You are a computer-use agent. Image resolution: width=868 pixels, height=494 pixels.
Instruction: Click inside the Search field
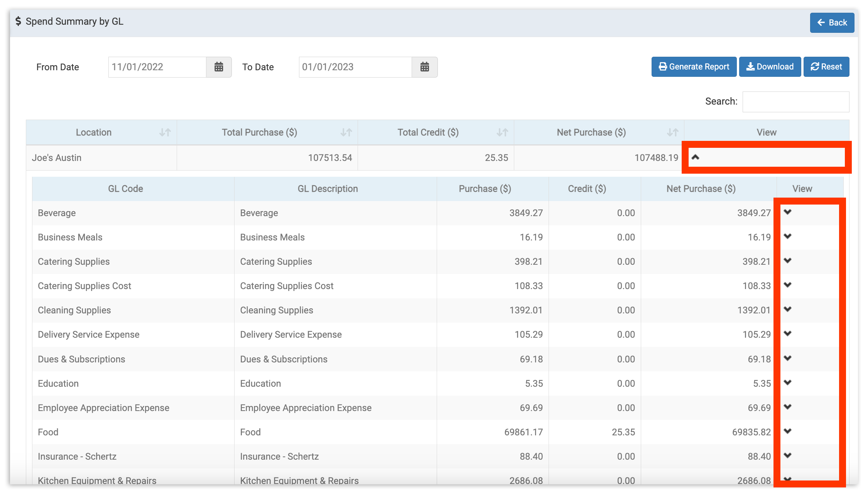[x=795, y=101]
